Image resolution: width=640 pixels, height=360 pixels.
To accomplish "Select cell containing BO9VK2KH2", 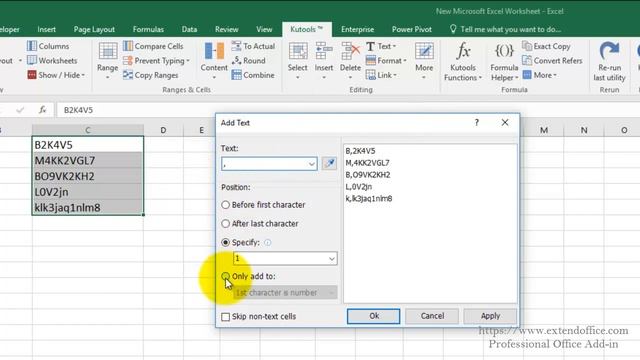I will tap(88, 176).
